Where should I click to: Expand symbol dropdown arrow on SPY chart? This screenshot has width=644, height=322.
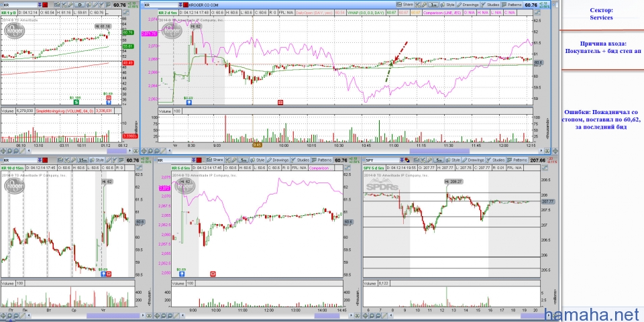click(x=402, y=160)
